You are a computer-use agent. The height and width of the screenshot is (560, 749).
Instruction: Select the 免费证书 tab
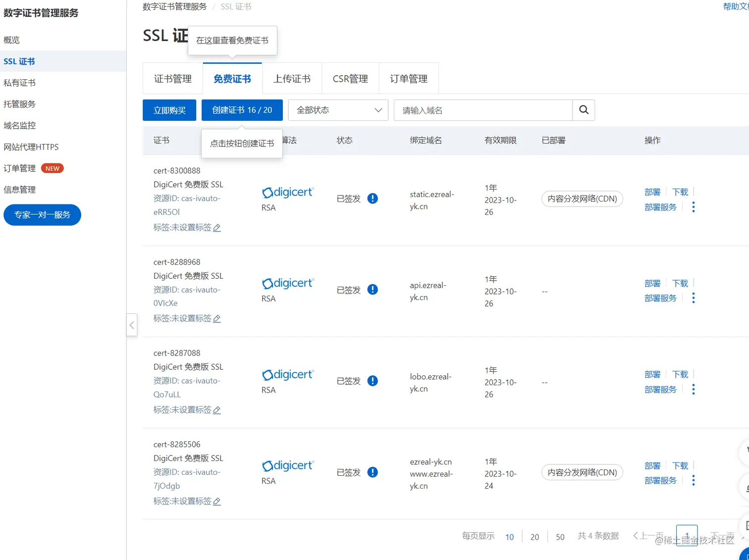coord(232,79)
